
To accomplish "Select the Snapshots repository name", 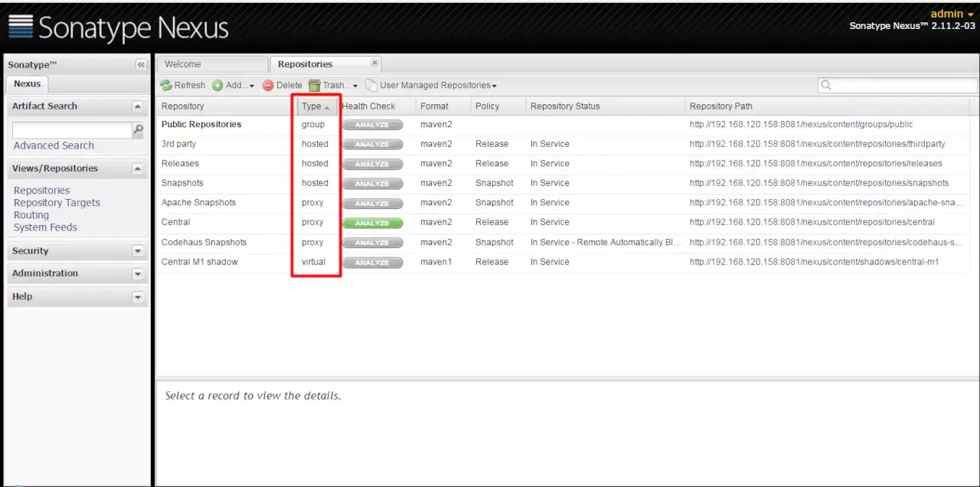I will [x=182, y=183].
